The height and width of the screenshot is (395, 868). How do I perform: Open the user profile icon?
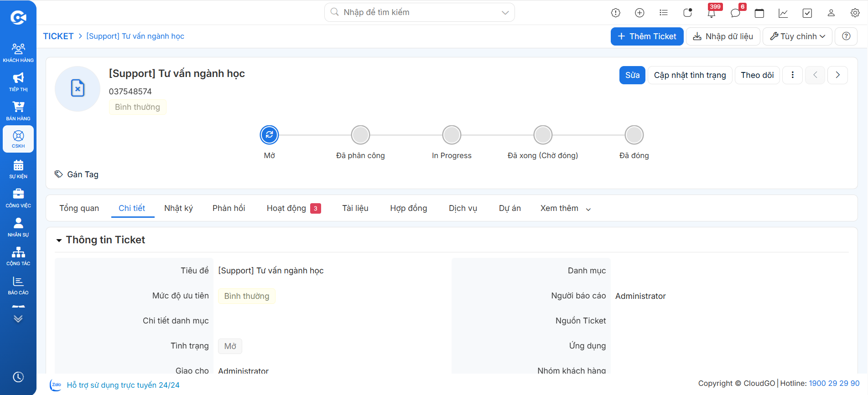831,13
